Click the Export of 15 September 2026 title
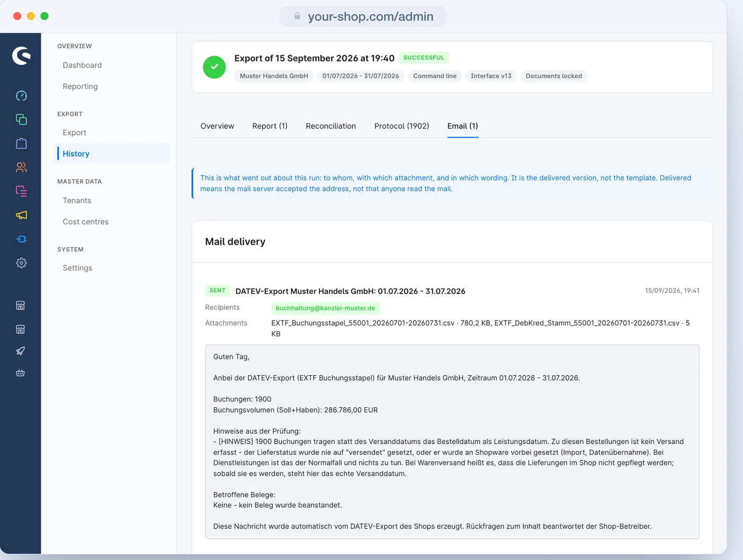Screen dimensions: 743x560 [314, 58]
